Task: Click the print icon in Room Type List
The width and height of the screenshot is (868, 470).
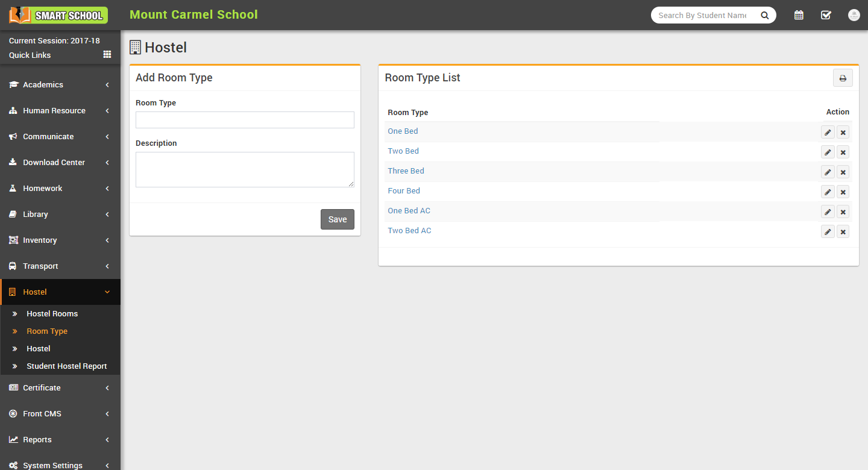Action: [x=843, y=78]
